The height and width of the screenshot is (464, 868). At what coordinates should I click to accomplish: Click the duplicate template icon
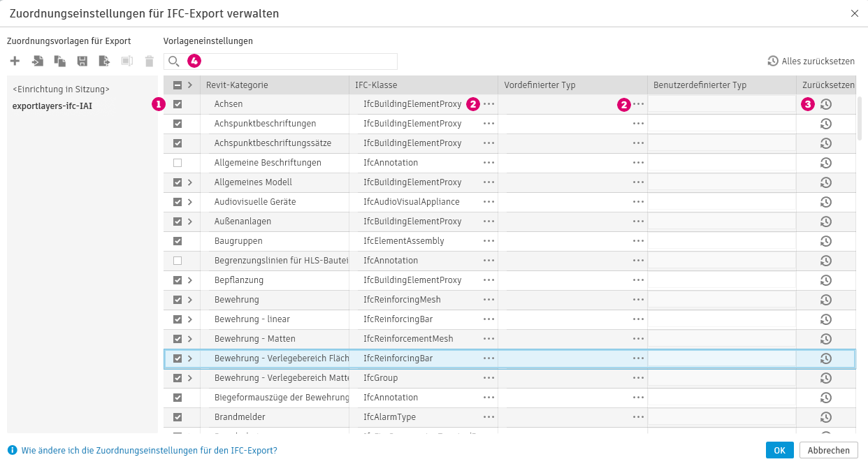click(60, 61)
